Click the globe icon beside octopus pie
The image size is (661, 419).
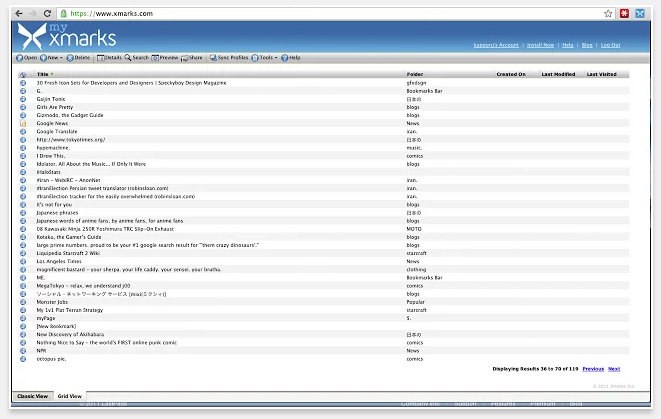[23, 359]
